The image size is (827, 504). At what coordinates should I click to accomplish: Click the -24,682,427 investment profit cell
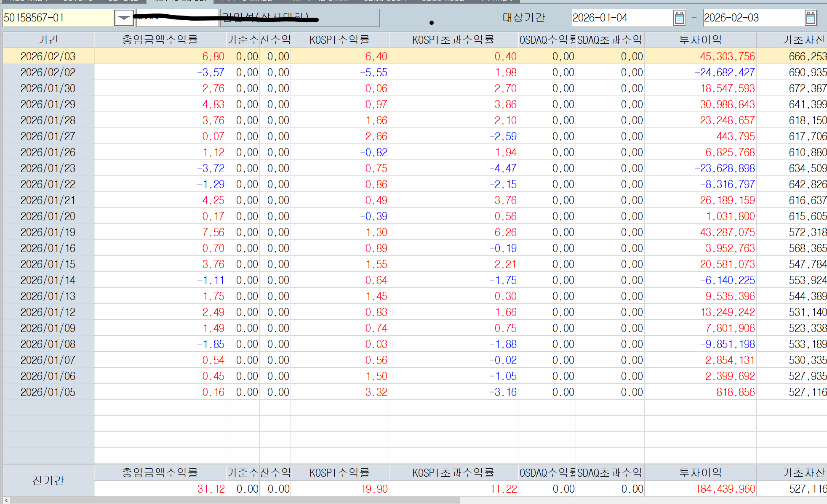pyautogui.click(x=724, y=72)
